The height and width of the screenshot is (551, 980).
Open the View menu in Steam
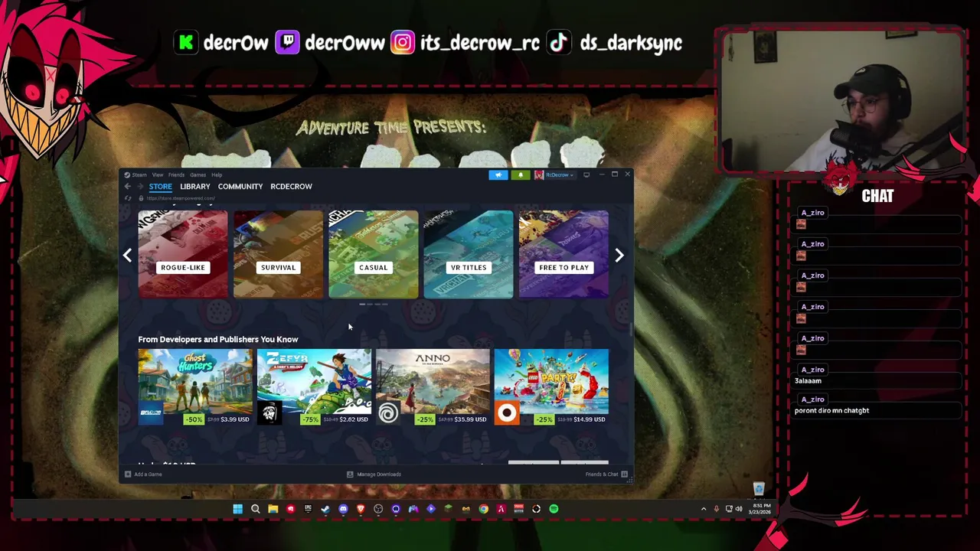point(157,174)
